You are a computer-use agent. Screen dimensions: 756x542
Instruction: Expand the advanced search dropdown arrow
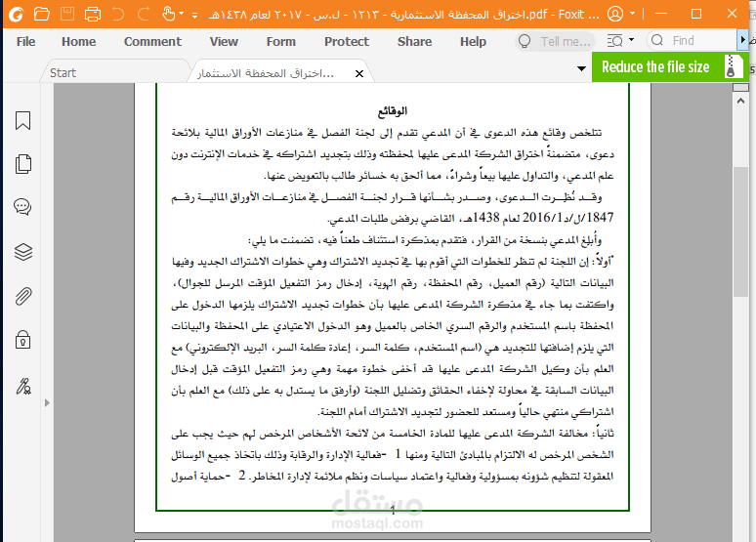pos(632,40)
